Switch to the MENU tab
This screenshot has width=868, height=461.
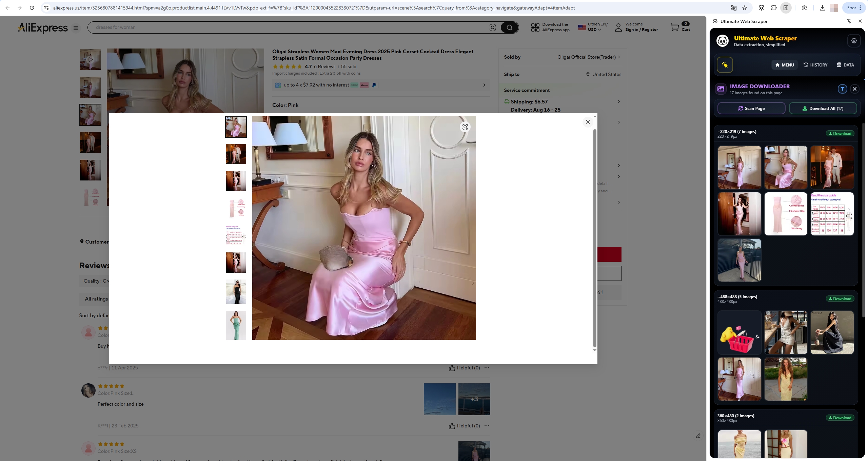pyautogui.click(x=785, y=65)
